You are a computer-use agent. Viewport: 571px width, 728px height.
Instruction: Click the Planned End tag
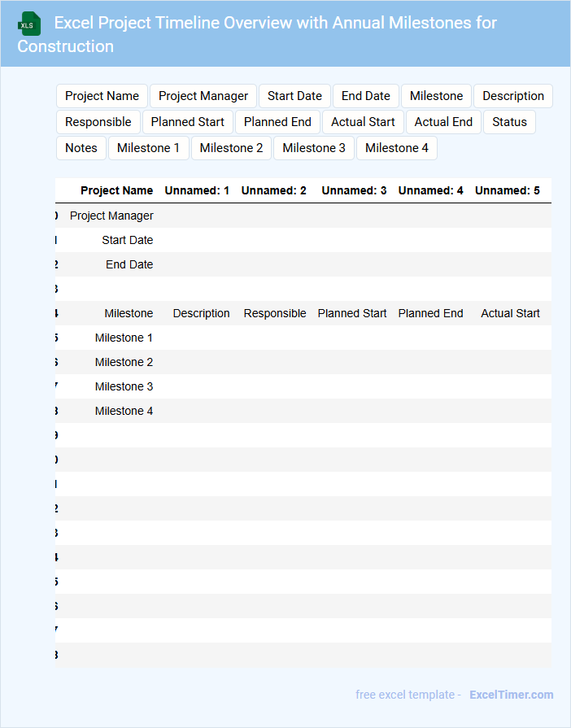tap(277, 122)
